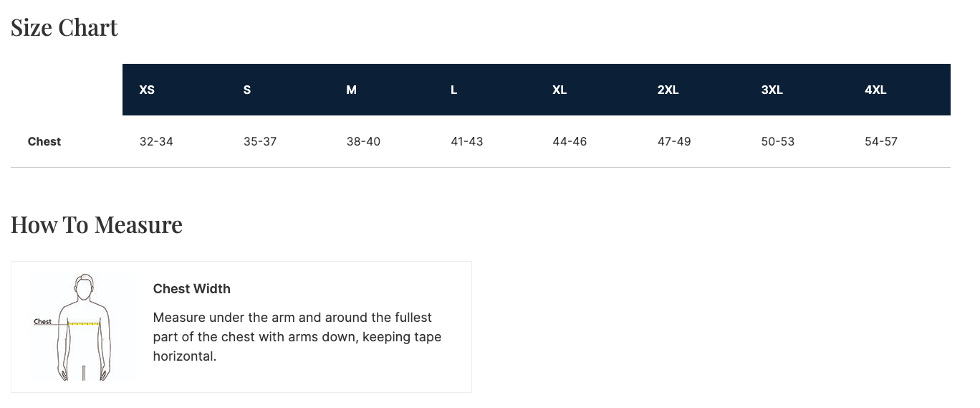Screen dimensions: 980x408
Task: Select the 4XL size header
Action: point(875,90)
